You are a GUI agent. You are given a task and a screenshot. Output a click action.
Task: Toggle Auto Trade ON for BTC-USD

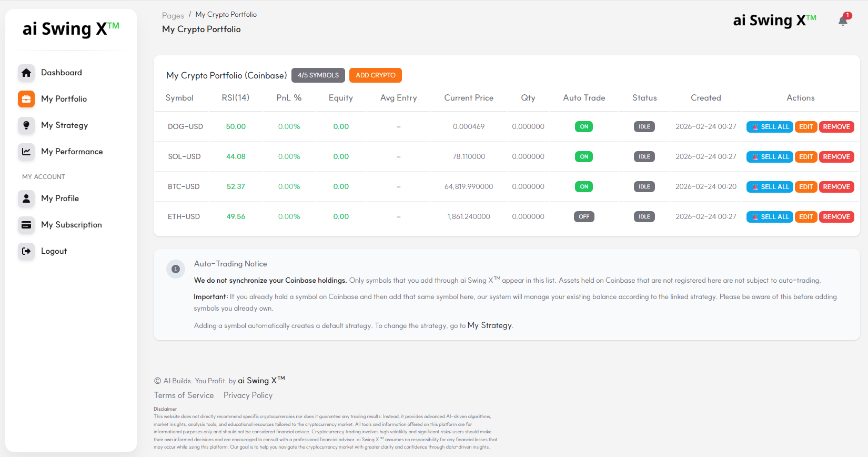(584, 187)
